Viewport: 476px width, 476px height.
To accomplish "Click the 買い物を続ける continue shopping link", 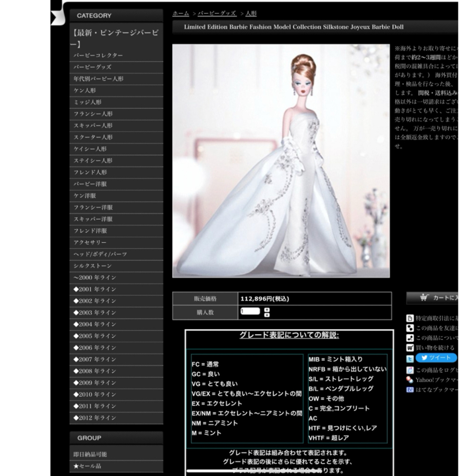I will tap(435, 348).
